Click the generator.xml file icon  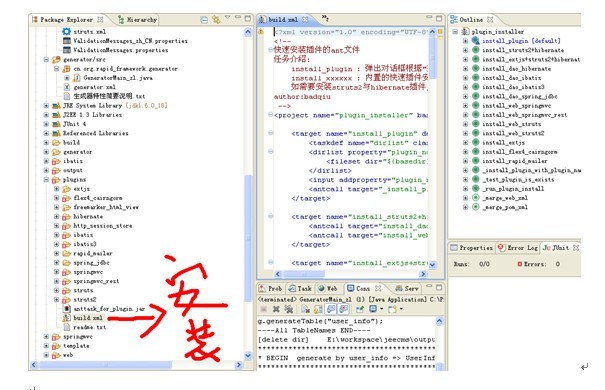(x=66, y=87)
